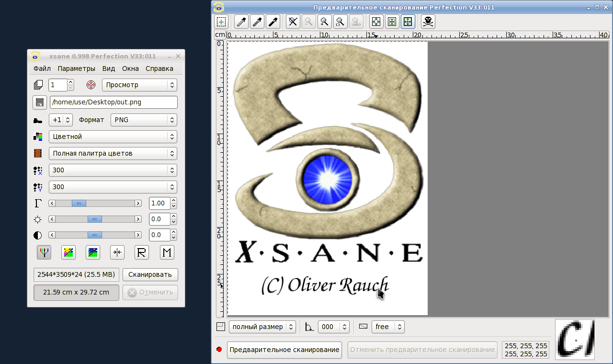Click the R restore enhancement button
613x364 pixels.
tap(141, 252)
